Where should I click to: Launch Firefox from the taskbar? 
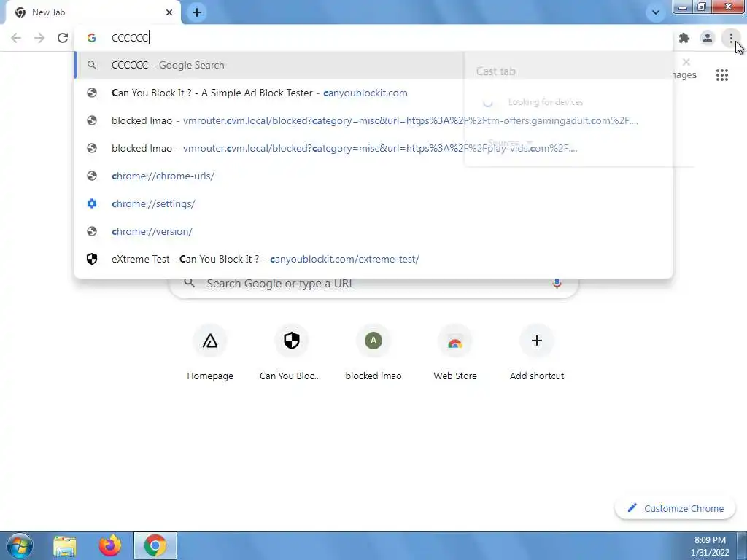pos(110,545)
